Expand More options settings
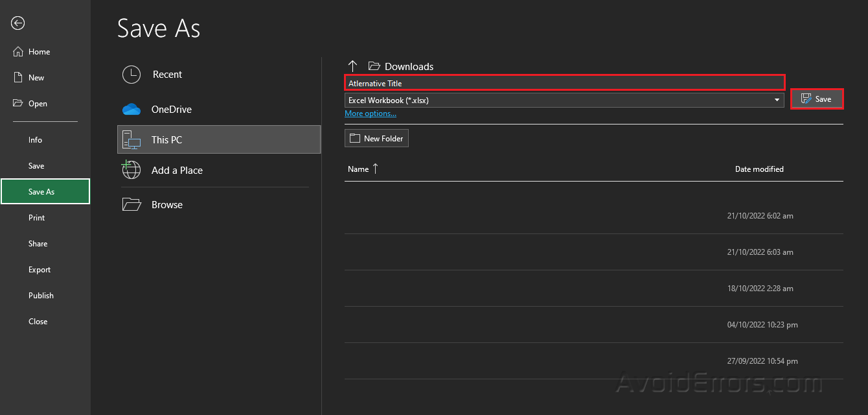This screenshot has width=868, height=415. [x=370, y=113]
